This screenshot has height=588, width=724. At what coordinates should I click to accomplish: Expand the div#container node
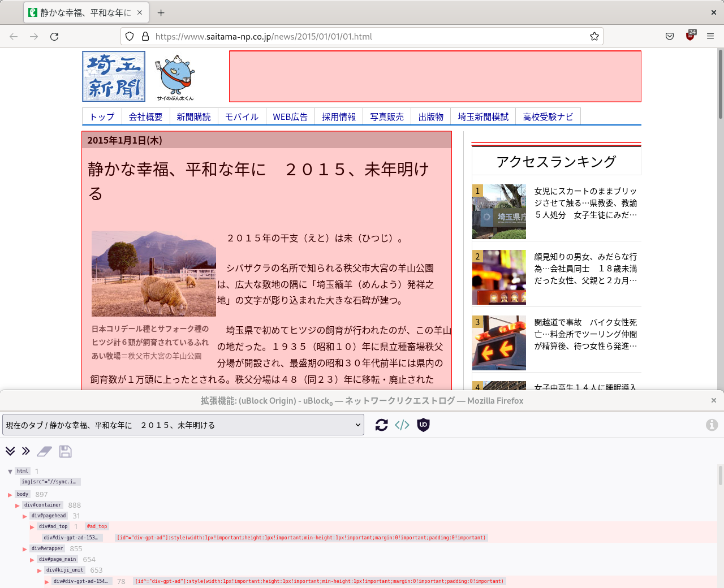[18, 505]
